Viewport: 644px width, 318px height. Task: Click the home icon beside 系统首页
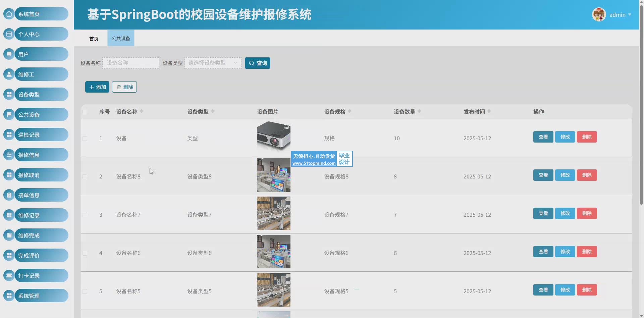click(9, 14)
